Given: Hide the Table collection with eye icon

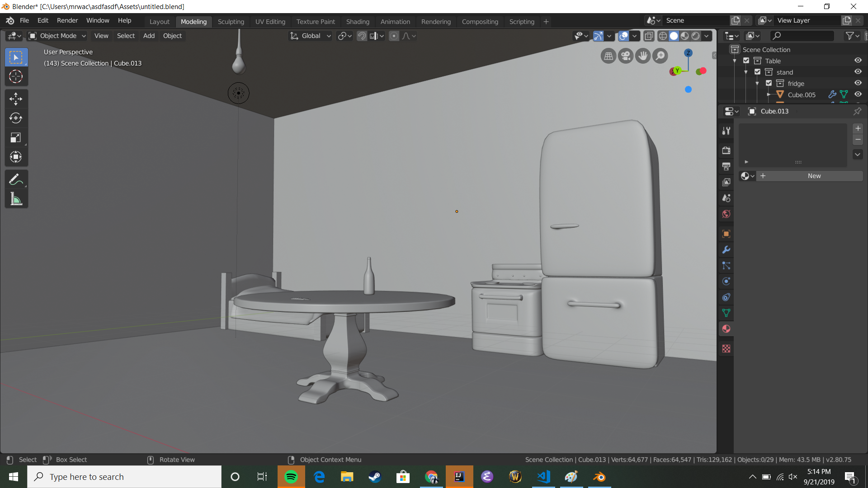Looking at the screenshot, I should coord(858,61).
